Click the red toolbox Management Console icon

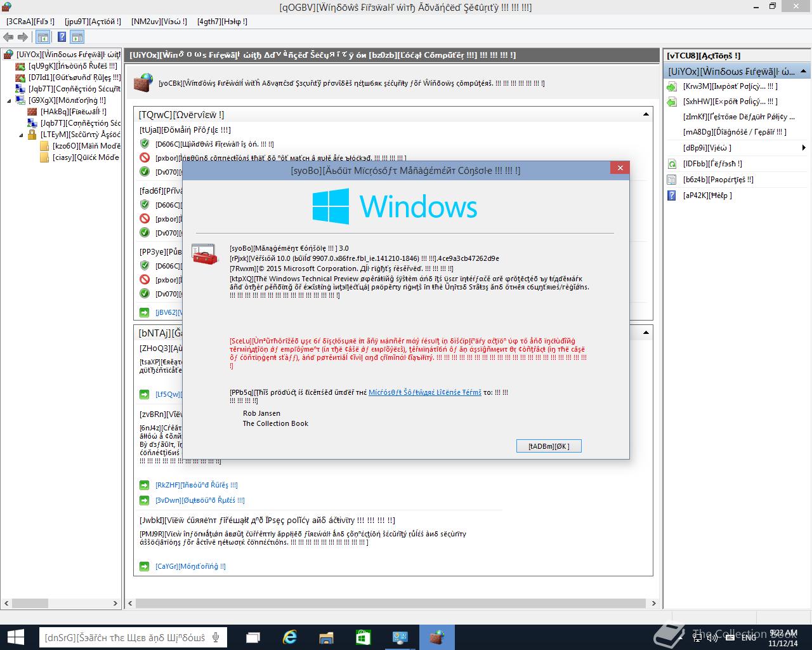204,255
